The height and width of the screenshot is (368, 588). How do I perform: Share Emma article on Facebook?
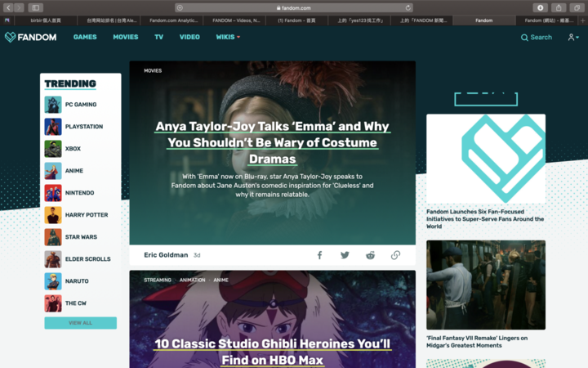[x=319, y=255]
